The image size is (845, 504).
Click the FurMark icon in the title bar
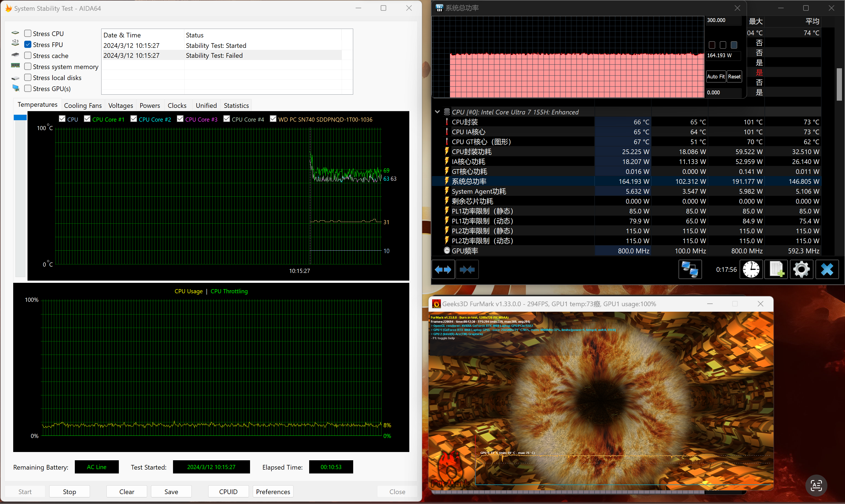pyautogui.click(x=437, y=304)
